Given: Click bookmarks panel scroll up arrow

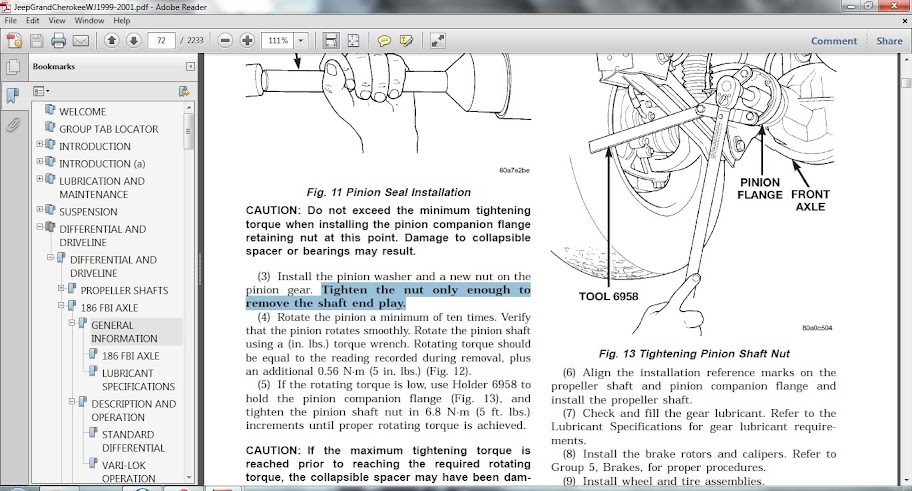Looking at the screenshot, I should tap(188, 108).
